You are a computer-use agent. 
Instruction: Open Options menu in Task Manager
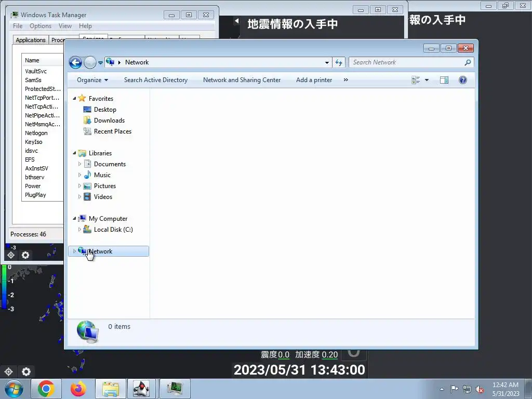click(41, 26)
